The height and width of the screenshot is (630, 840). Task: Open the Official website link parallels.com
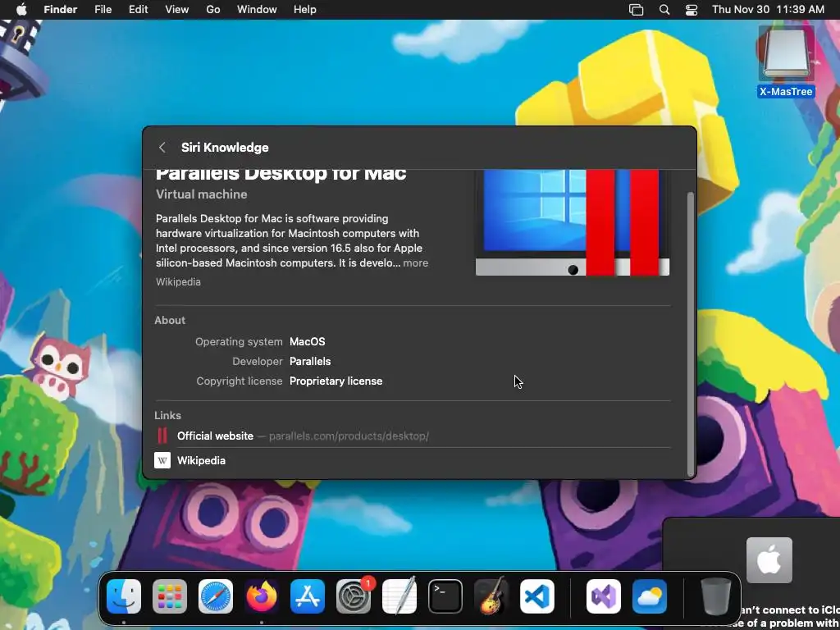point(412,436)
